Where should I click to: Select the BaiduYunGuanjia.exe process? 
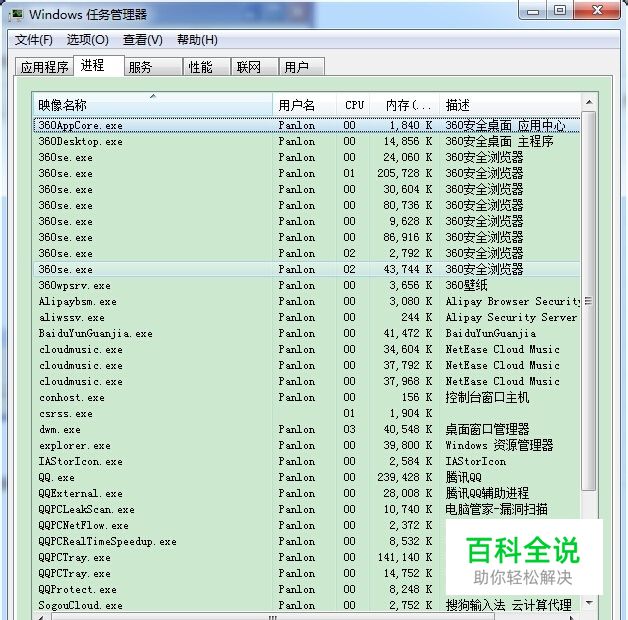click(x=306, y=333)
